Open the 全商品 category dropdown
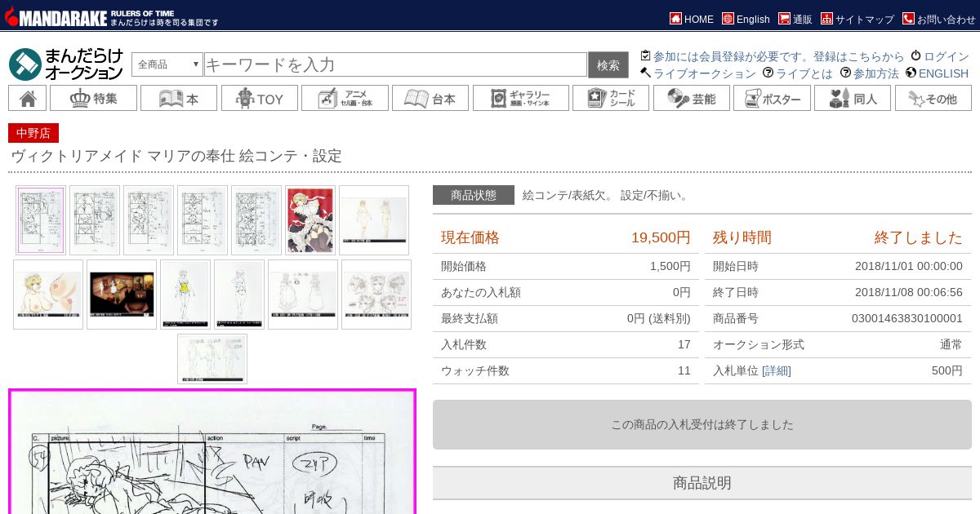This screenshot has height=514, width=980. tap(167, 64)
